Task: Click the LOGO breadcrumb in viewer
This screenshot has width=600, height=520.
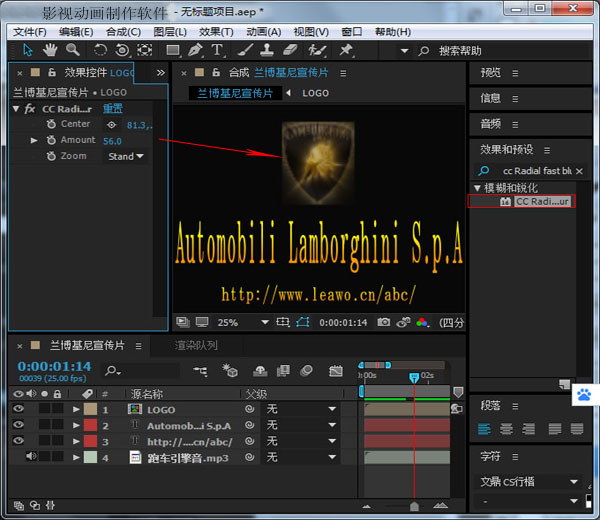Action: [x=315, y=93]
